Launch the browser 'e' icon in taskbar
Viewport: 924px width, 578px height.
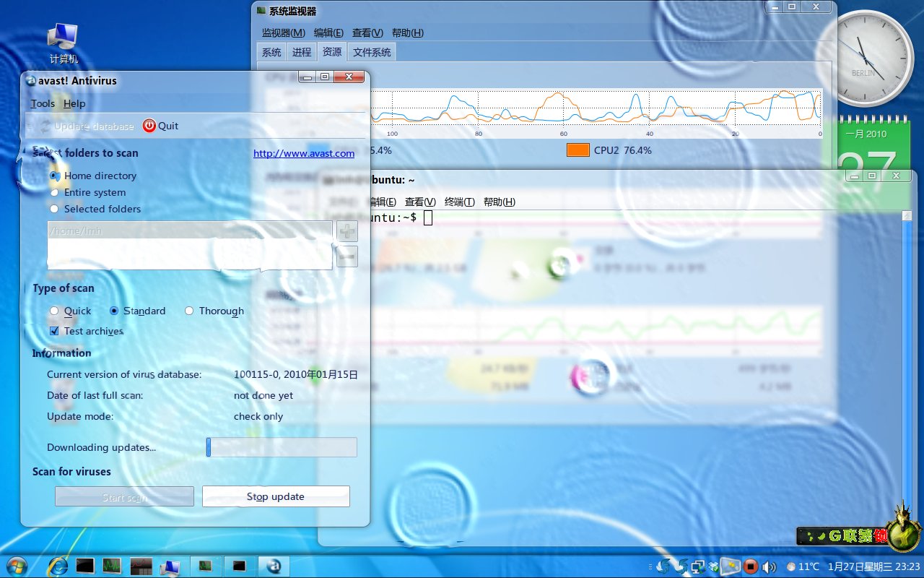58,566
